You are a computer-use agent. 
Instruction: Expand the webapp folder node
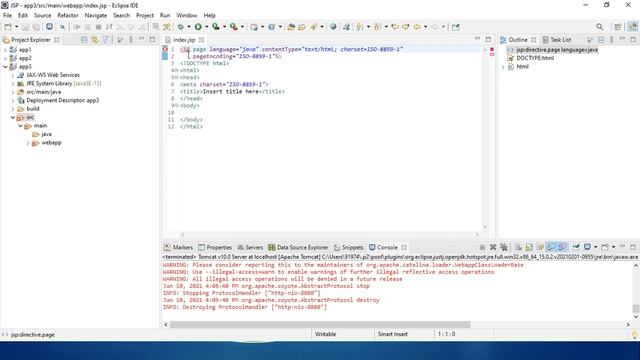[28, 143]
